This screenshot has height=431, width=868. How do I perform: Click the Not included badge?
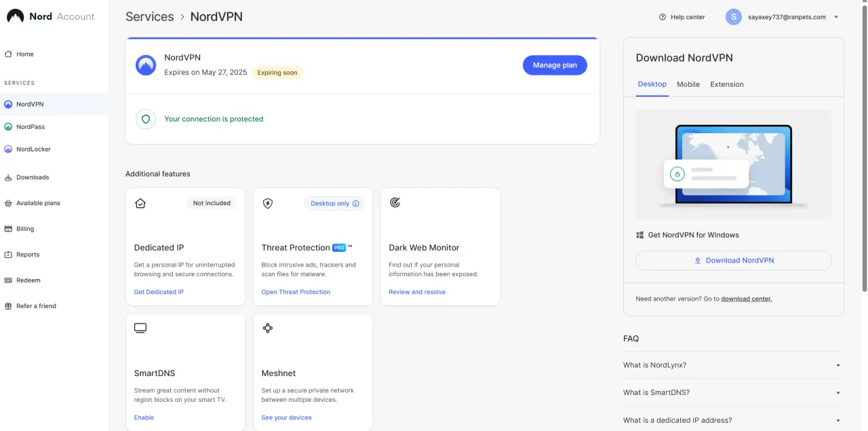[212, 203]
